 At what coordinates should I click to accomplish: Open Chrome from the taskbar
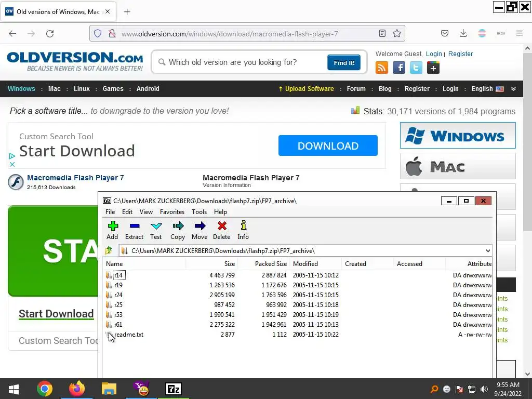(x=45, y=389)
